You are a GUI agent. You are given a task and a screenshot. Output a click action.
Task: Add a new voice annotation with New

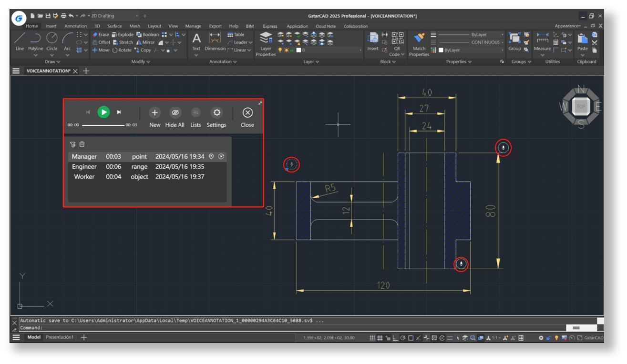click(x=154, y=113)
